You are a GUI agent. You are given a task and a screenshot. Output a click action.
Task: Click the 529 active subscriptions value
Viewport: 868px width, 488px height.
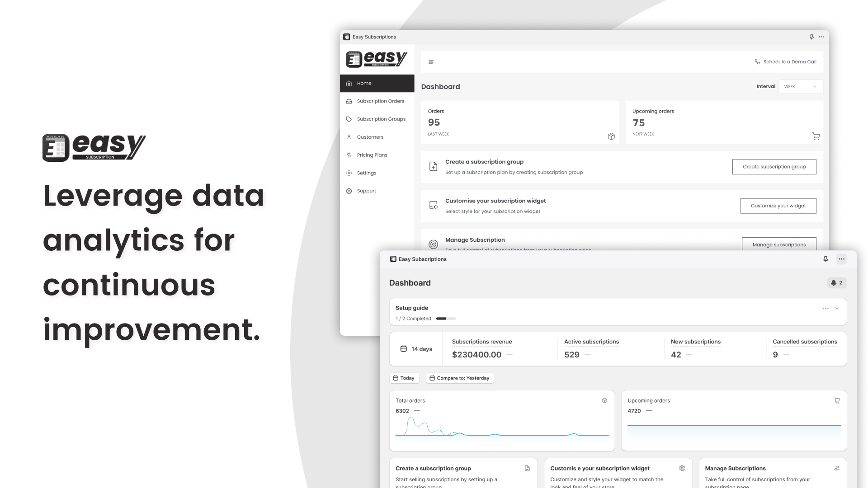click(572, 355)
